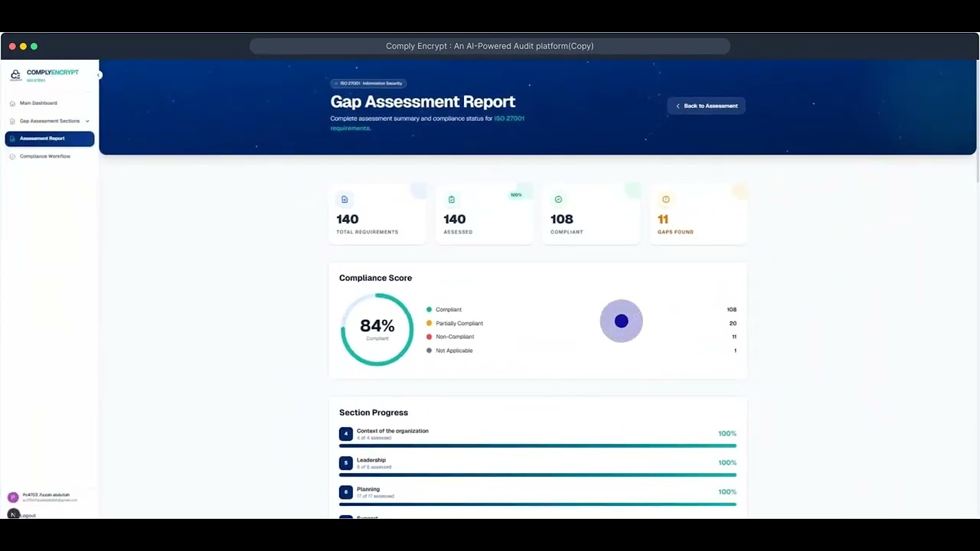This screenshot has width=980, height=551.
Task: Click the 100% value for Planning
Action: point(727,492)
